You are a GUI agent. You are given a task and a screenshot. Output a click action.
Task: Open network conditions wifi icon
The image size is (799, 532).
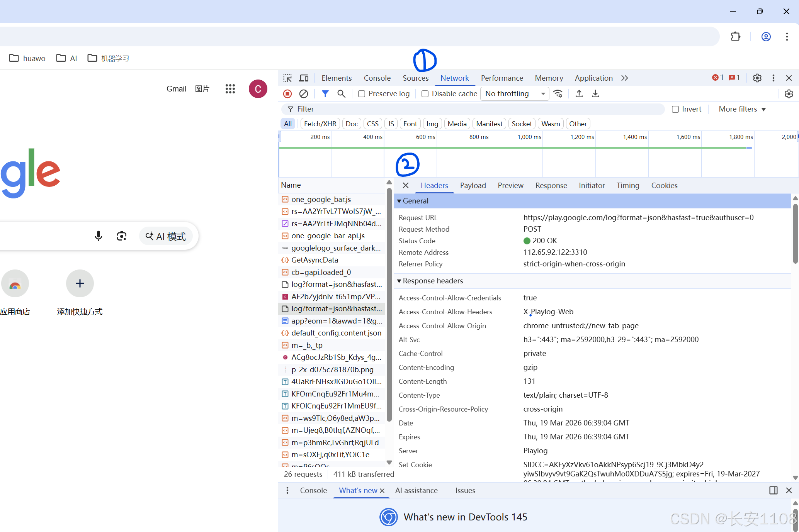point(558,94)
